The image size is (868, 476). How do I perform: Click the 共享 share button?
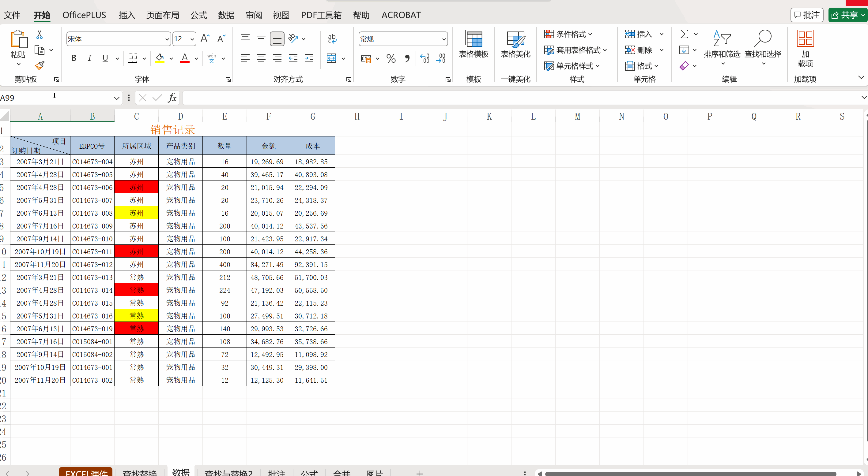[847, 15]
